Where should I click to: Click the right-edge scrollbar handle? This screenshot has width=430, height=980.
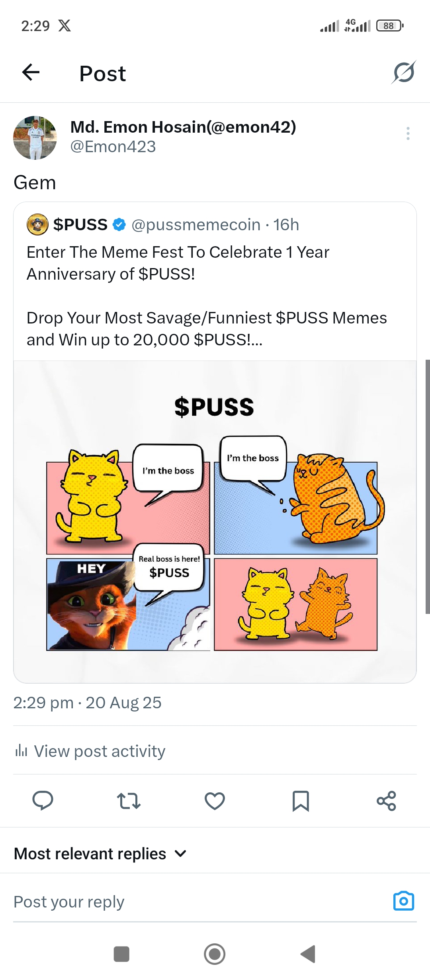427,486
